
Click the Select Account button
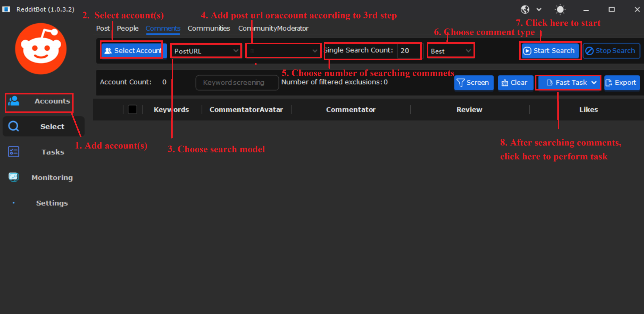tap(134, 51)
